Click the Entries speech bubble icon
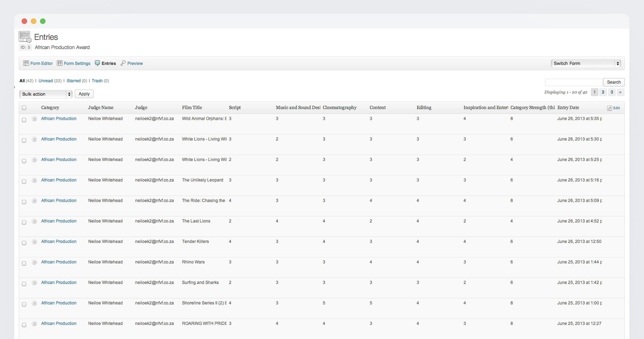The width and height of the screenshot is (644, 339). [97, 63]
